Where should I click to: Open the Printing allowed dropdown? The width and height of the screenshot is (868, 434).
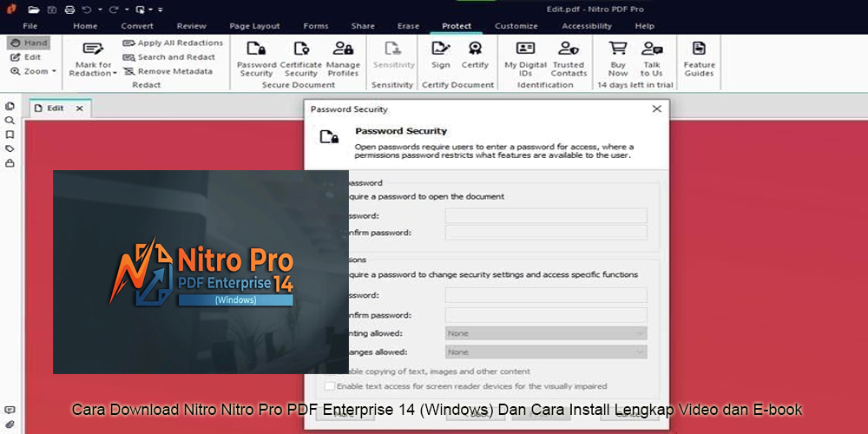546,333
